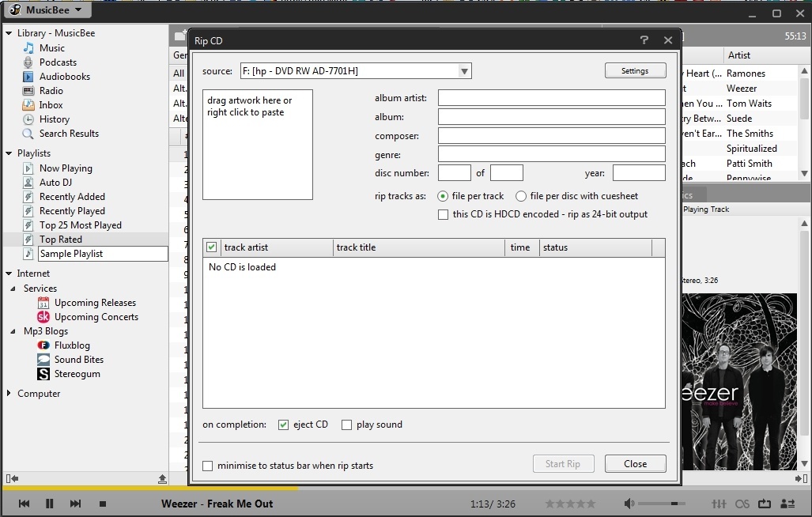Uncheck eject CD on completion
The height and width of the screenshot is (517, 812).
coord(283,425)
